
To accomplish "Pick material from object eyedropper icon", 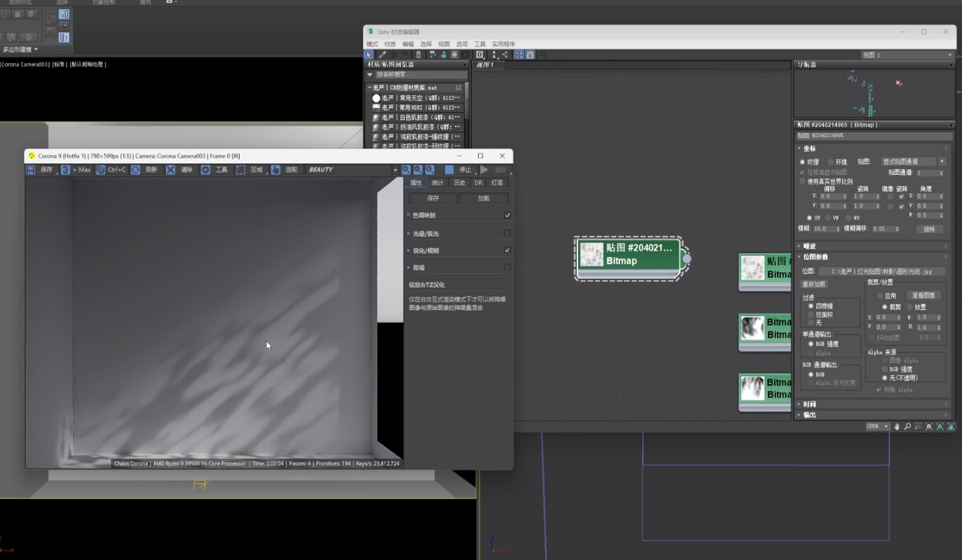I will pyautogui.click(x=382, y=55).
